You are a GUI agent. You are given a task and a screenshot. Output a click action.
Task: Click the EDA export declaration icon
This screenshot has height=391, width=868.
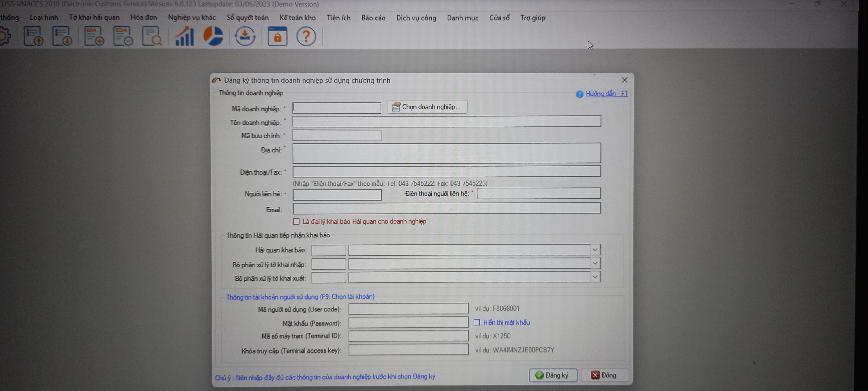(x=123, y=36)
